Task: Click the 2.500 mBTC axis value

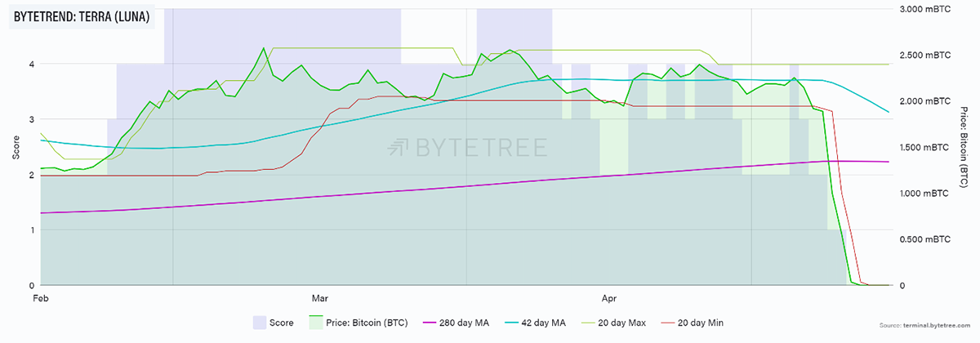Action: [924, 56]
